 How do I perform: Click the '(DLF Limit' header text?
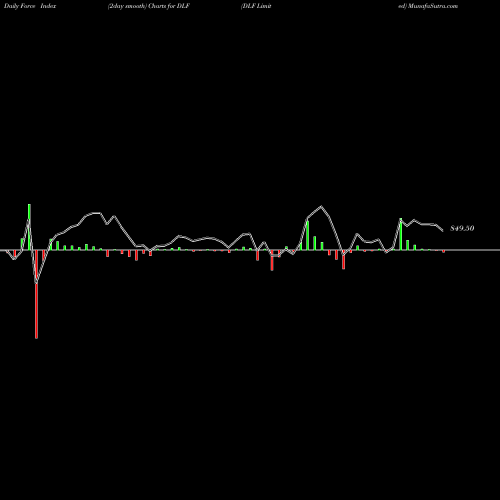click(x=256, y=6)
